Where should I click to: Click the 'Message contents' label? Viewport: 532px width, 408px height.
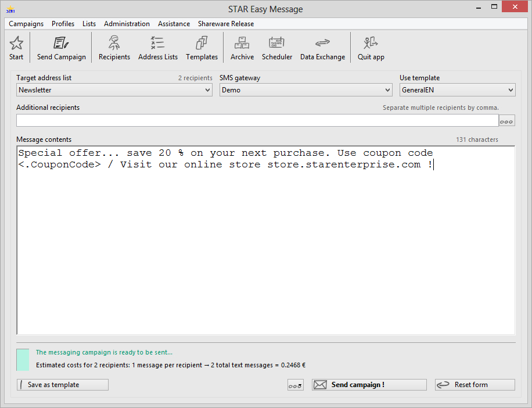pos(44,139)
